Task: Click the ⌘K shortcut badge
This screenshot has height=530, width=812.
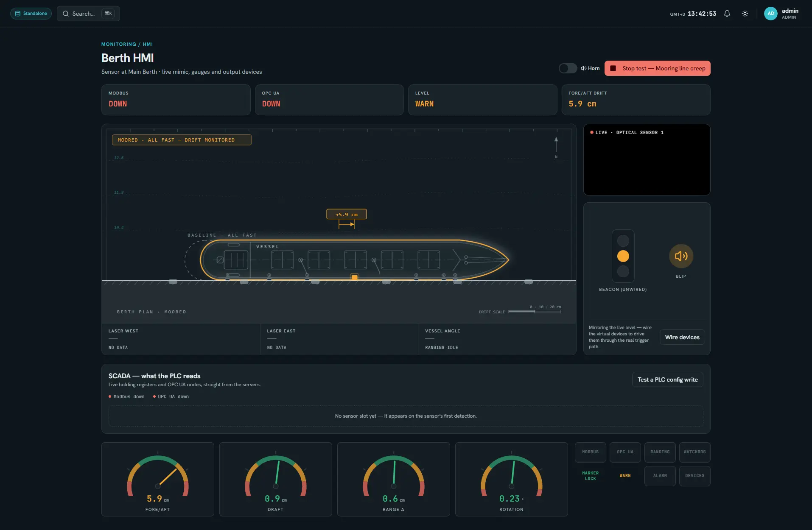Action: (108, 14)
